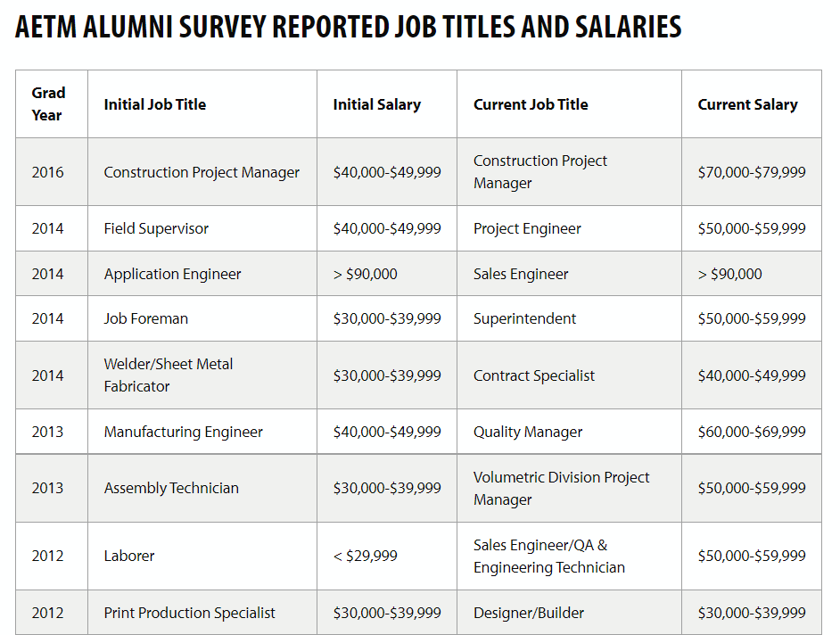Select the Manufacturing Engineer cell

click(202, 432)
